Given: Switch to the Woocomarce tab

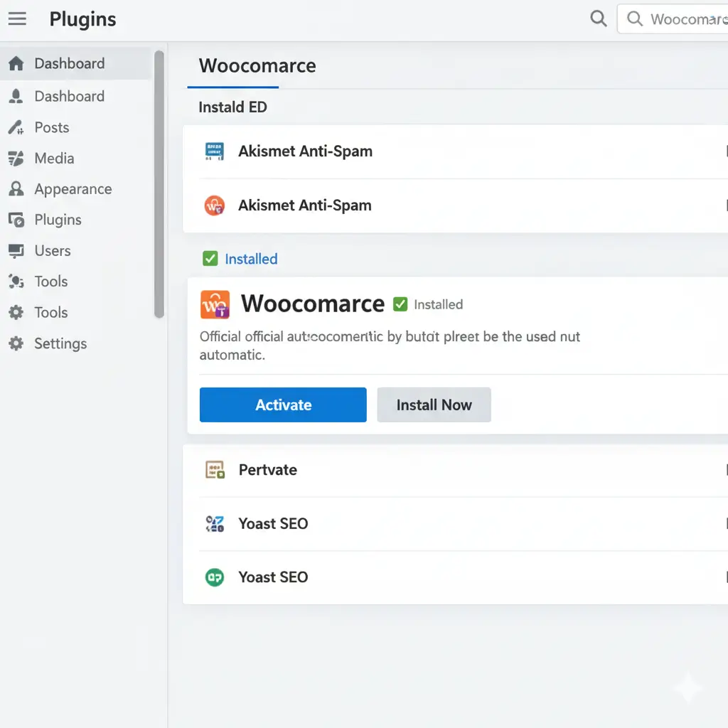Looking at the screenshot, I should [x=257, y=66].
